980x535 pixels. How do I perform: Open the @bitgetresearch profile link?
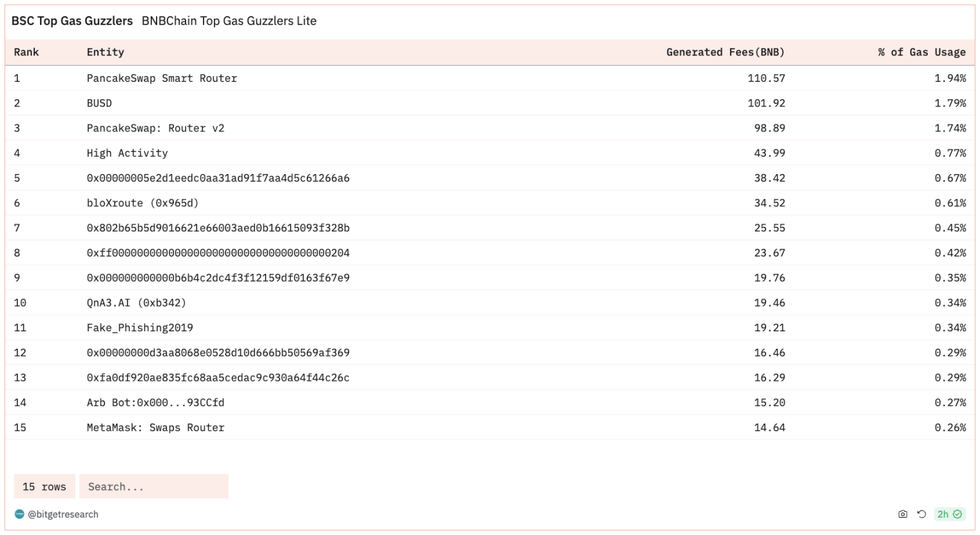(x=63, y=514)
